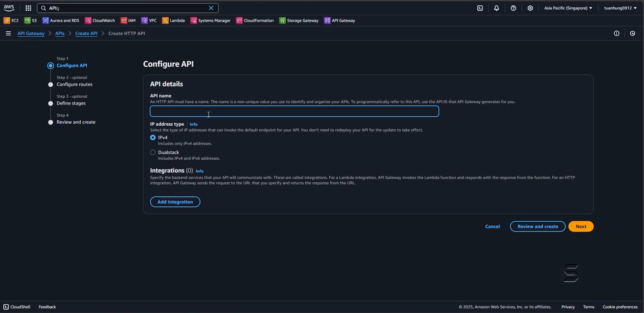This screenshot has height=313, width=644.
Task: Open the Storage Gateway shortcut
Action: tap(299, 21)
